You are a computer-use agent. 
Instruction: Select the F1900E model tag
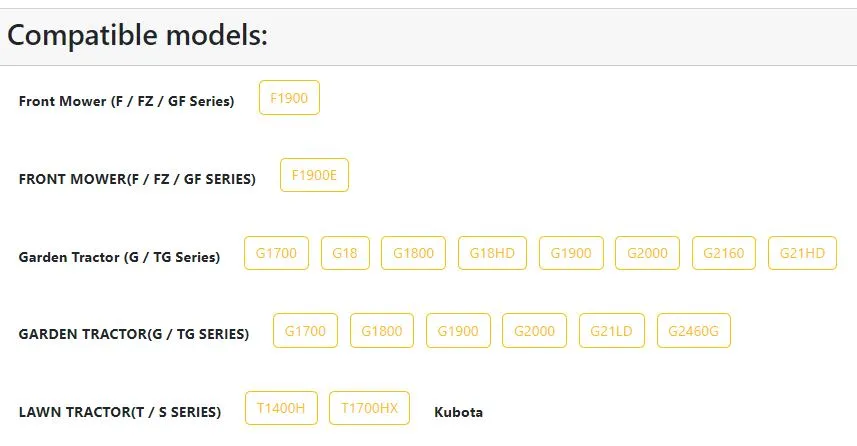click(314, 175)
